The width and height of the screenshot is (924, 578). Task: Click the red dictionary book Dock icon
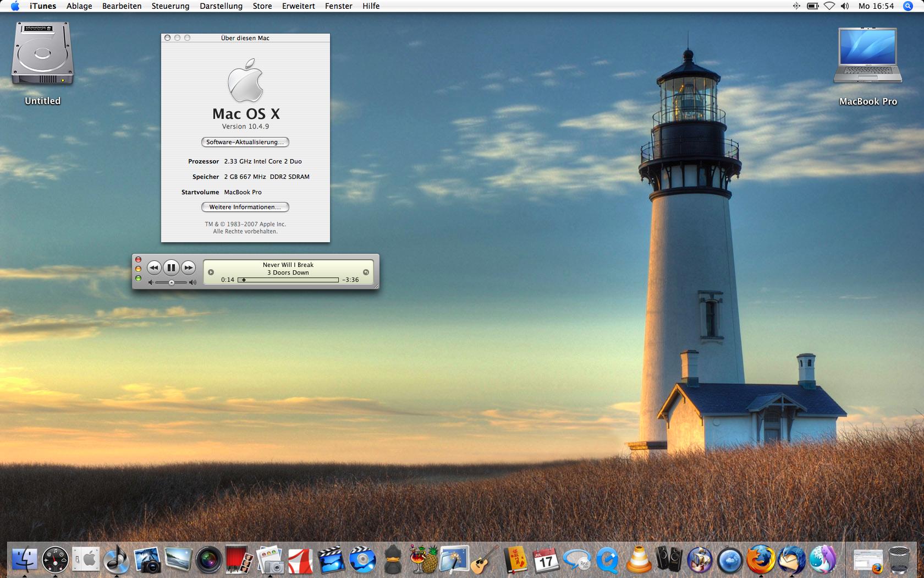tap(515, 560)
